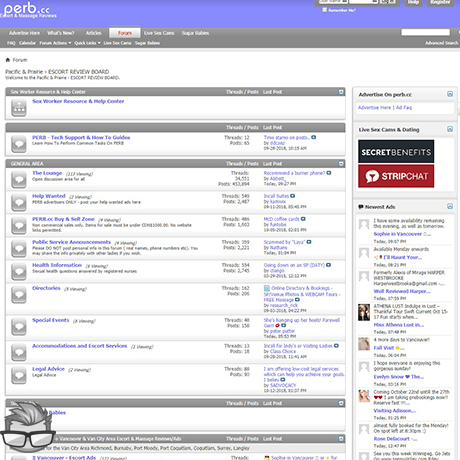Open the Help Wanted forum link
Screen dimensions: 460x460
tap(49, 196)
